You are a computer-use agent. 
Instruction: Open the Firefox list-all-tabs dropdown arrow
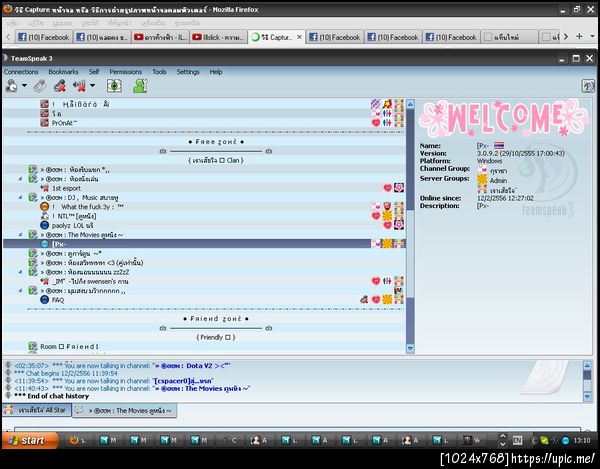coord(592,36)
